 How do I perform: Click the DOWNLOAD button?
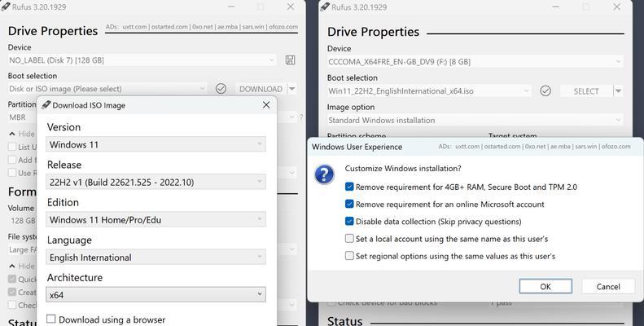click(261, 89)
